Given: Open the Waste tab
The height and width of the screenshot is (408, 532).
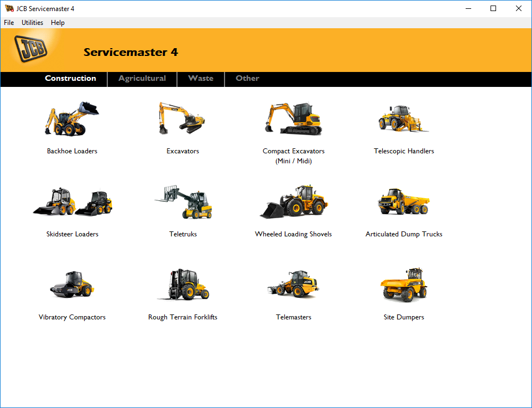Looking at the screenshot, I should (201, 78).
